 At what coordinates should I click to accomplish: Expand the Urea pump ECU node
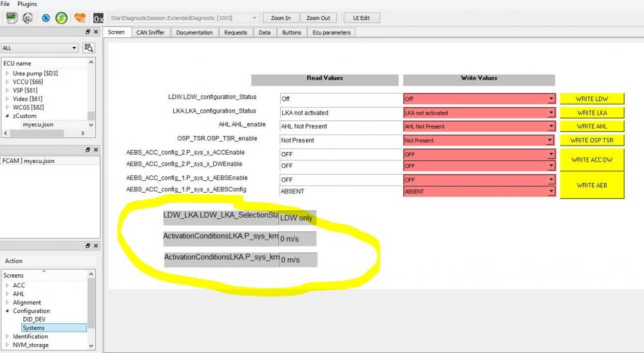[7, 73]
